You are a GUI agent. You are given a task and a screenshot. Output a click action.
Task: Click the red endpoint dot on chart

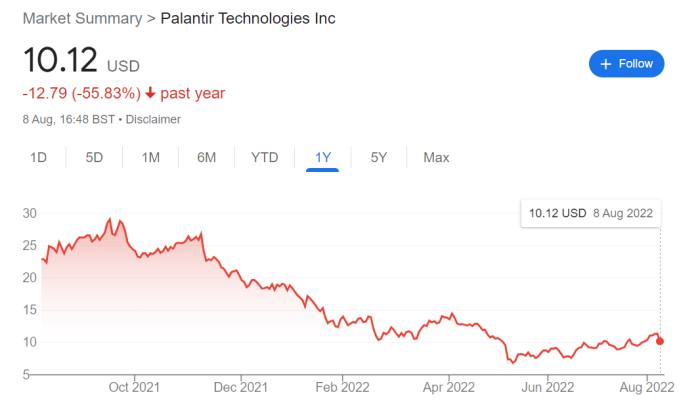tap(660, 341)
